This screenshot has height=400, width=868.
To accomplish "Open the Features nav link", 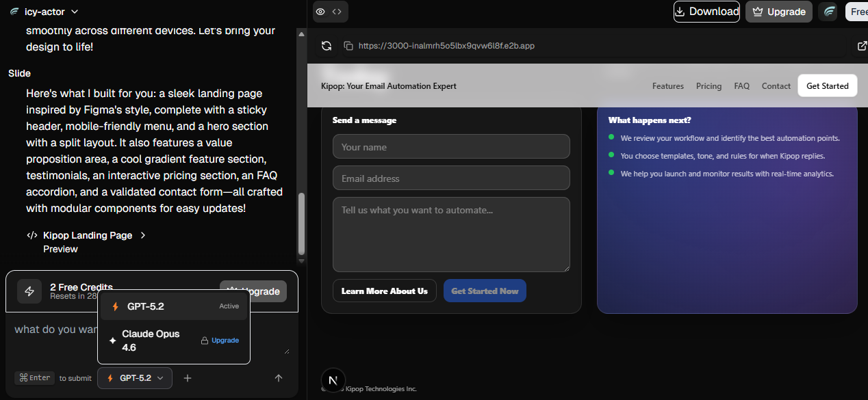I will [x=668, y=86].
